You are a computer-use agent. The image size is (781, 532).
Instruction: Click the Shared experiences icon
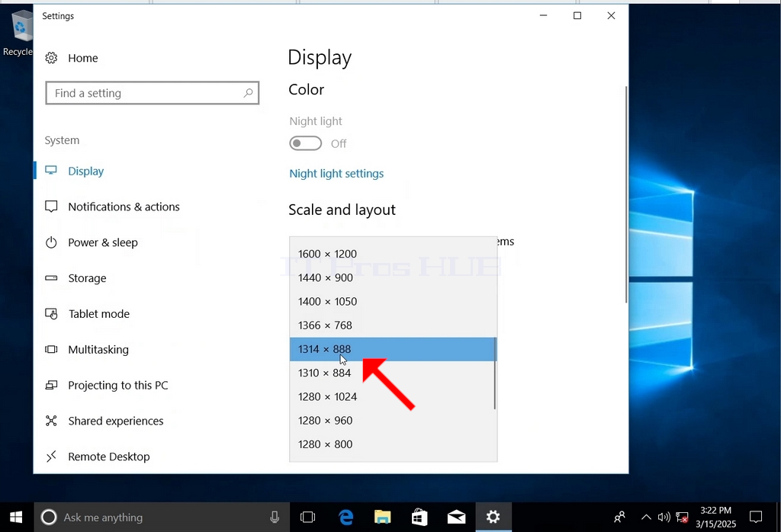(x=51, y=421)
